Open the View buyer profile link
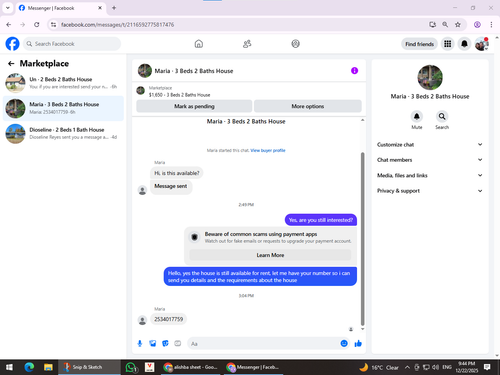 pos(268,150)
